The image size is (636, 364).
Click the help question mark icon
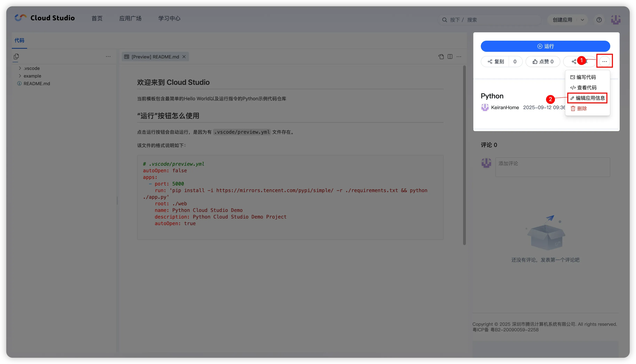point(599,20)
